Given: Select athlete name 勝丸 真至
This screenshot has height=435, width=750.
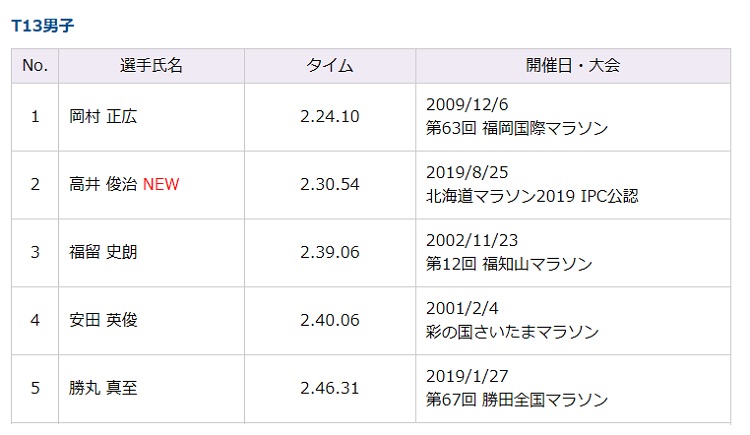Looking at the screenshot, I should pos(104,388).
